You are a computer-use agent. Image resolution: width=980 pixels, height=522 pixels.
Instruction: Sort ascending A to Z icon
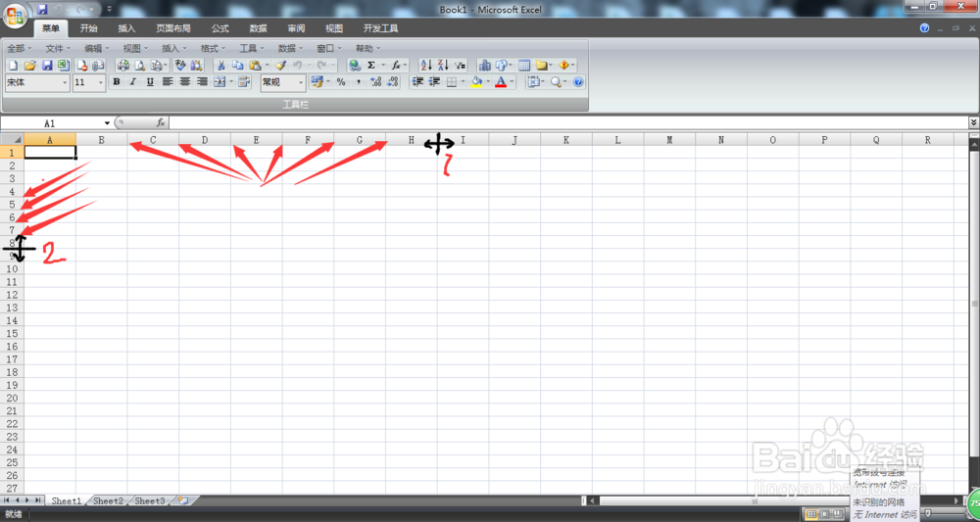426,65
